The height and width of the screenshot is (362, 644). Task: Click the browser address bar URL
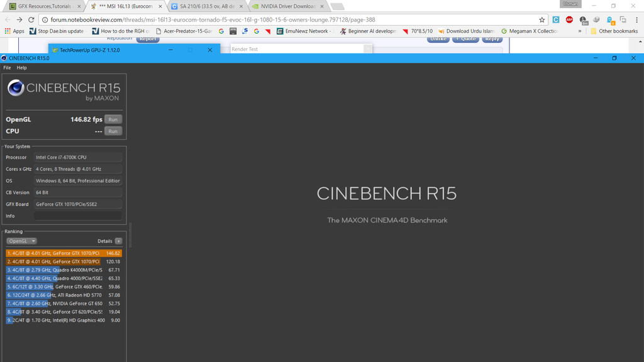coord(213,19)
